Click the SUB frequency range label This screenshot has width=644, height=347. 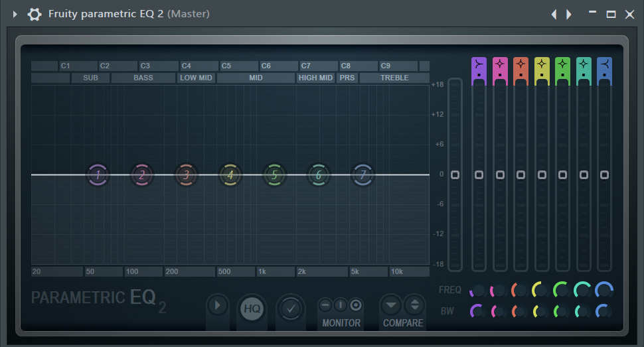point(90,78)
